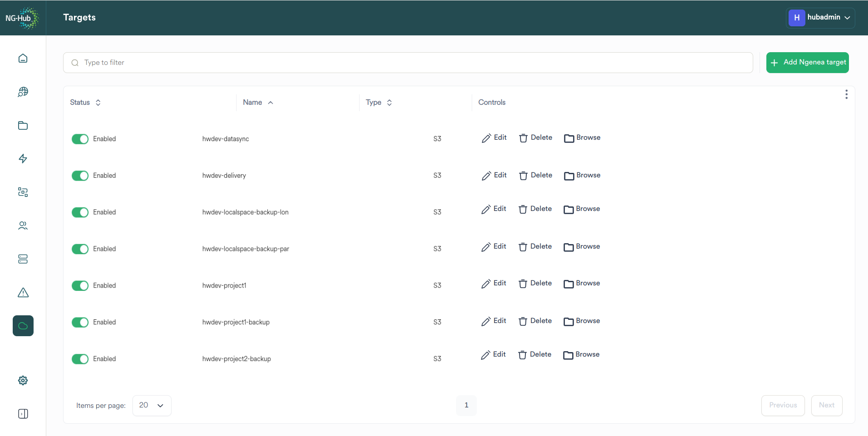Open the settings gear icon
Screen dimensions: 868x436
click(x=23, y=381)
